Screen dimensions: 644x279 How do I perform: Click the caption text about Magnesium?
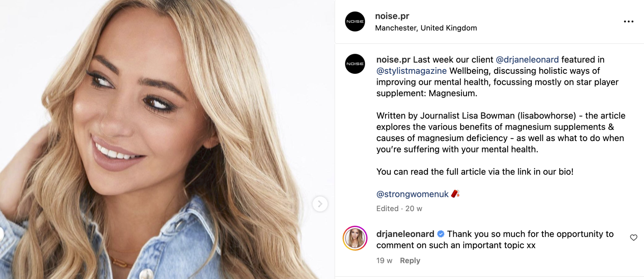(501, 76)
